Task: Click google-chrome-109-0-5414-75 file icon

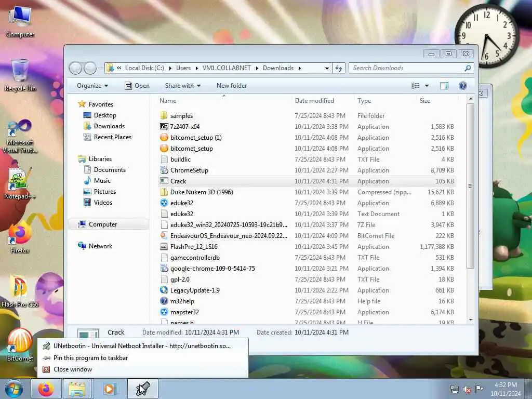Action: click(x=164, y=268)
